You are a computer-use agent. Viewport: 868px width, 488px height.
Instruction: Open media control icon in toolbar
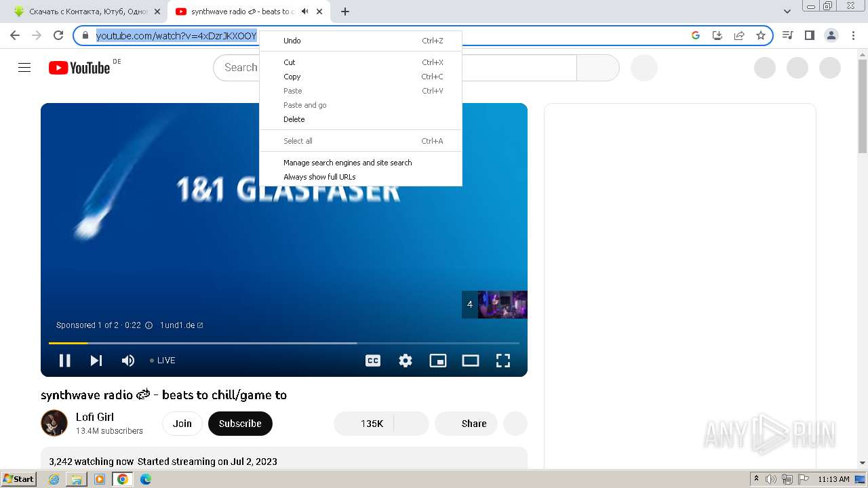pyautogui.click(x=788, y=35)
